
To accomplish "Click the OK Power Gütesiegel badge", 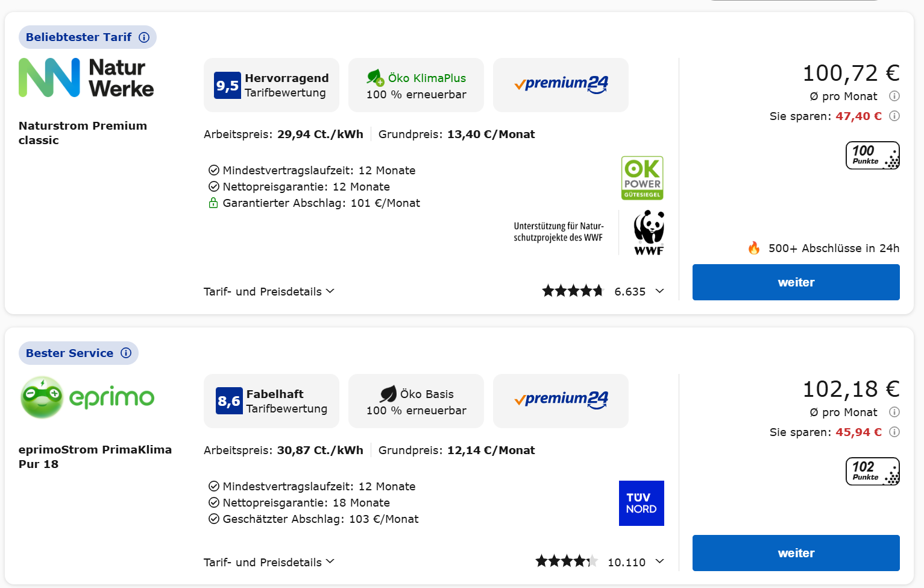I will (642, 178).
